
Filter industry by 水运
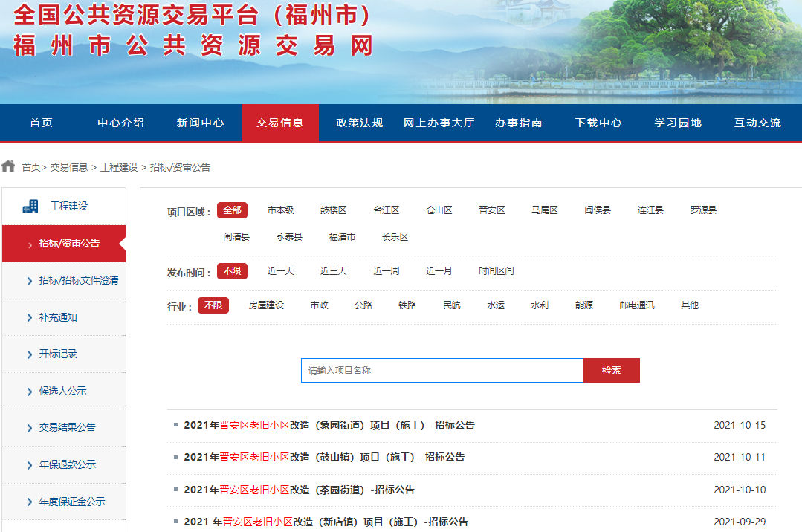(496, 305)
